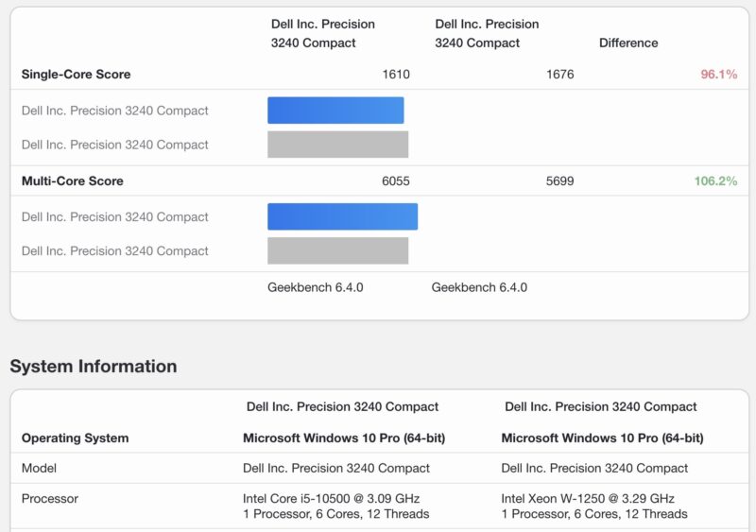Click cores and threads line under Intel Core i5-10500
The height and width of the screenshot is (532, 756).
coord(335,514)
